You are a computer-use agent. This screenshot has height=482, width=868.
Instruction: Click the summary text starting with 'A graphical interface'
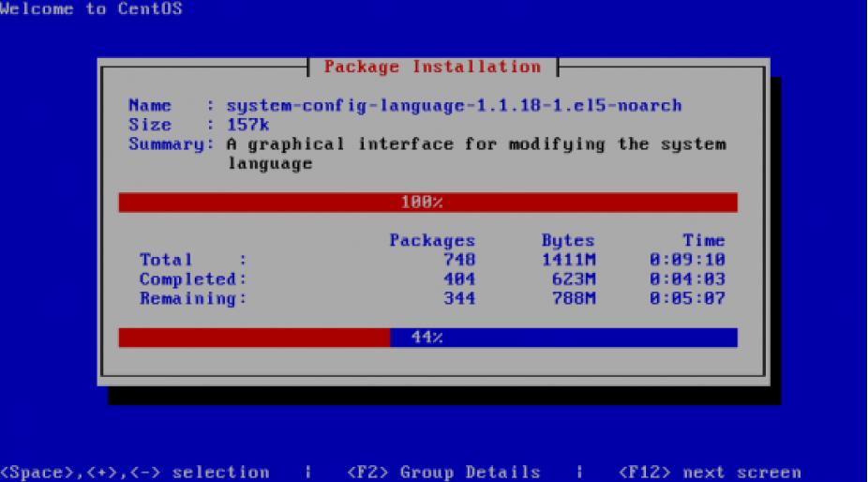(476, 154)
